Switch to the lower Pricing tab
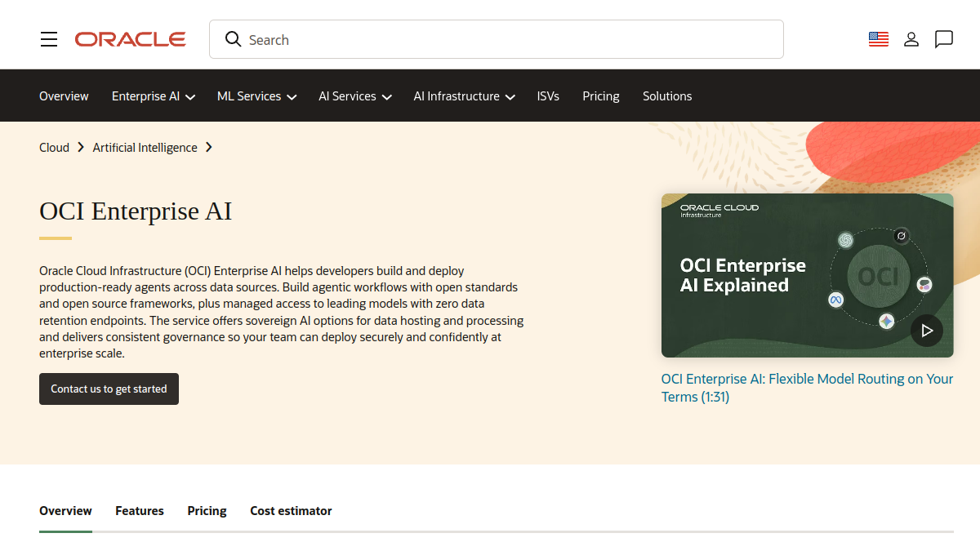The width and height of the screenshot is (980, 551). [207, 511]
